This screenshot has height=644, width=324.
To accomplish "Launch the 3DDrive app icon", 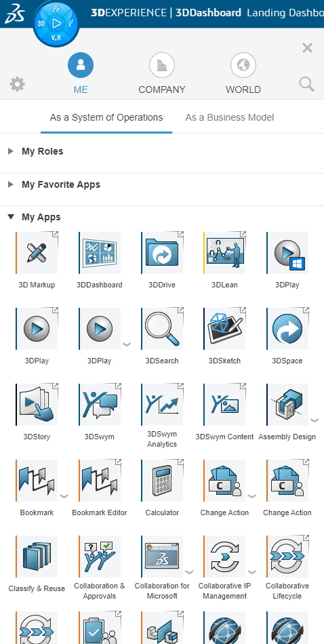I will (x=162, y=253).
